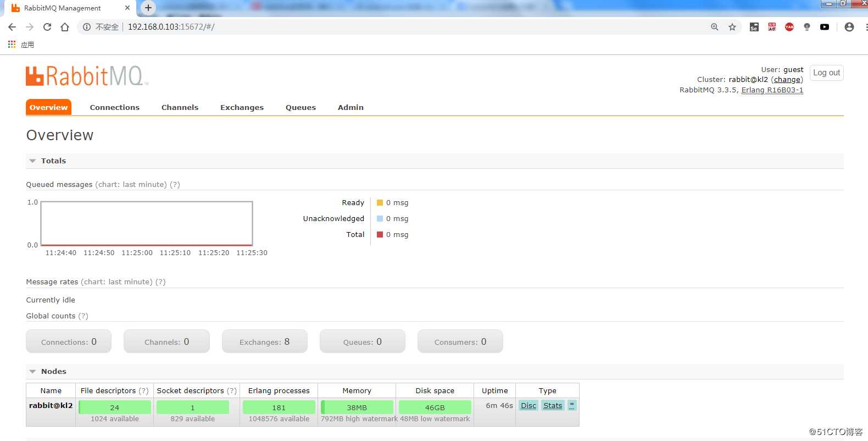Click the Erlang R16B03-1 version link
868x441 pixels.
772,90
